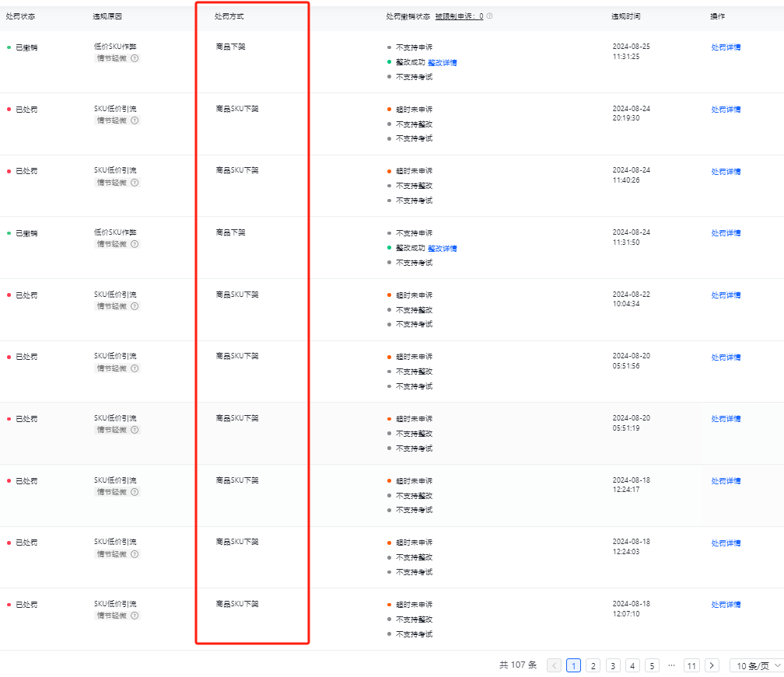Viewport: 784px width, 677px height.
Task: Jump to last page 11
Action: [691, 665]
